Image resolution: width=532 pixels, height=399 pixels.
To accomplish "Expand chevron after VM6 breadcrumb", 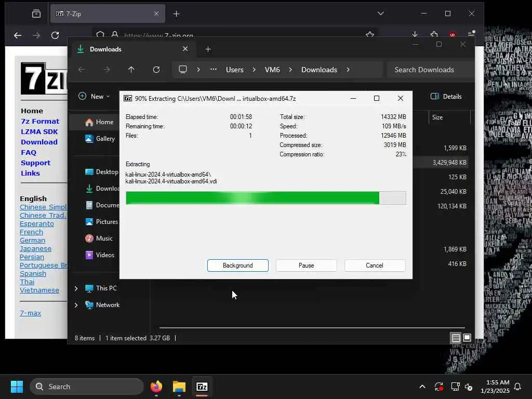I will coord(290,70).
